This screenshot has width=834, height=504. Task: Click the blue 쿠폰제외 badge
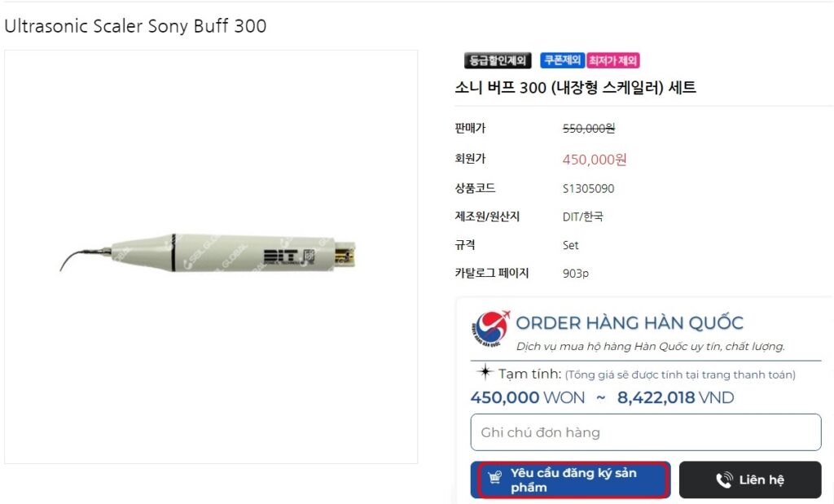(562, 60)
